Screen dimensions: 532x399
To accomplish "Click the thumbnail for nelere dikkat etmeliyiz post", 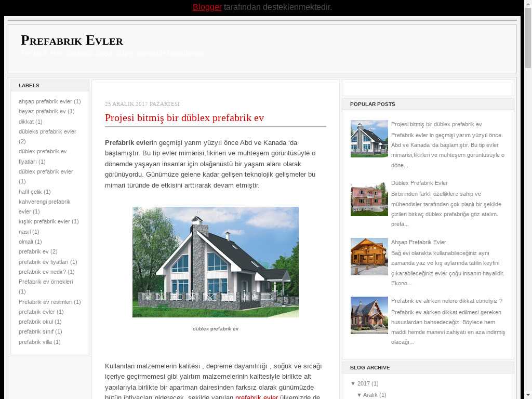I will 369,315.
